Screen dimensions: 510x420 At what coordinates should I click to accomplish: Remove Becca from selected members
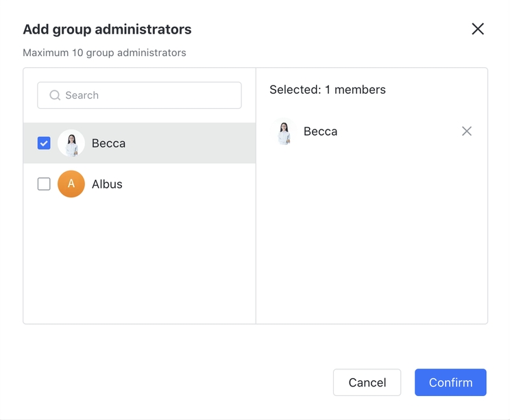467,131
